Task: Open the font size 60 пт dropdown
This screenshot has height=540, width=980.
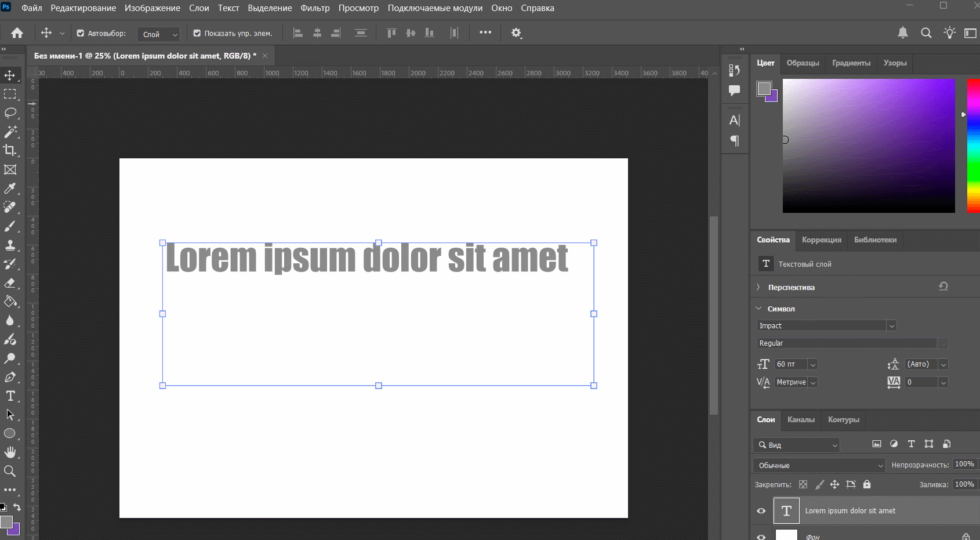Action: pos(812,365)
